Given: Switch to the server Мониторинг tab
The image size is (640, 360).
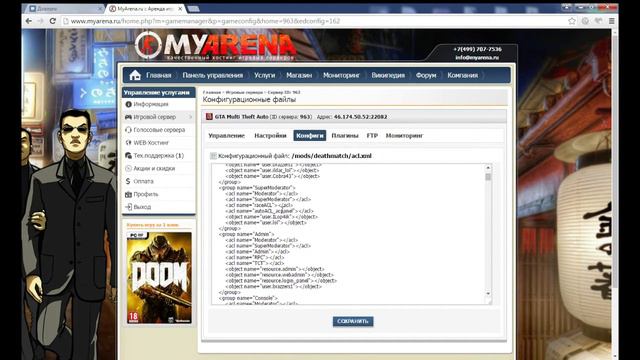Looking at the screenshot, I should tap(404, 136).
